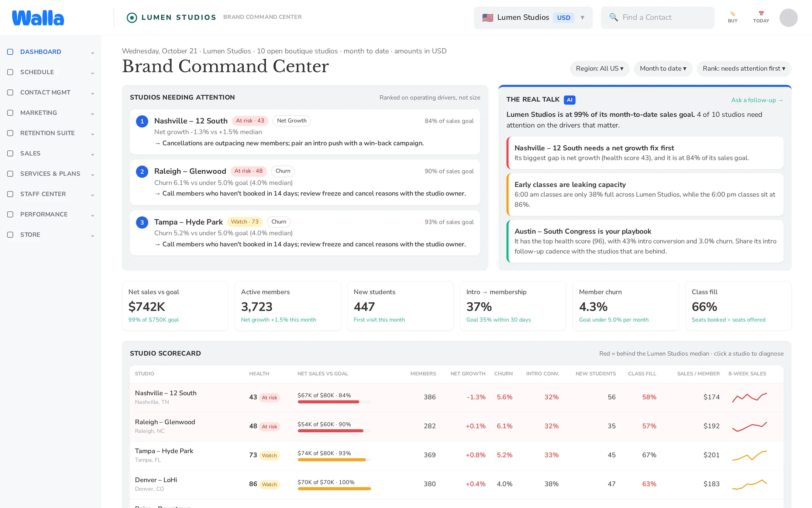
Task: Click the Store sidebar square icon
Action: click(10, 235)
